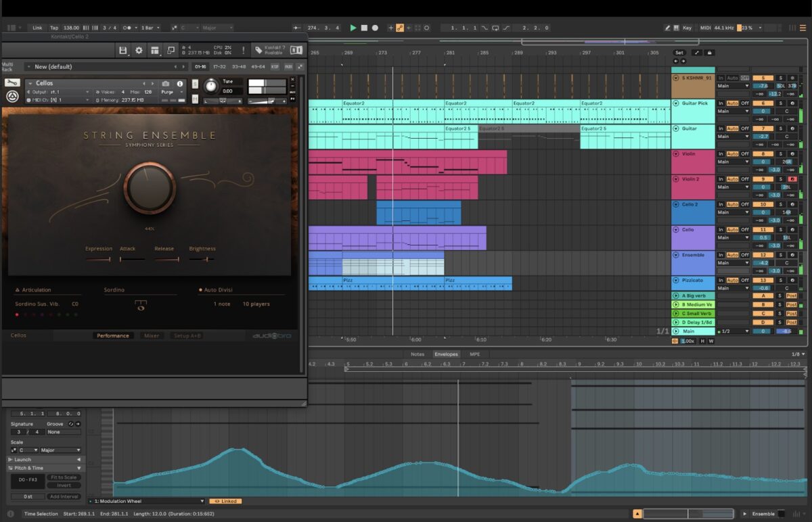Click the MIDI mapping button
Image resolution: width=812 pixels, height=522 pixels.
706,28
